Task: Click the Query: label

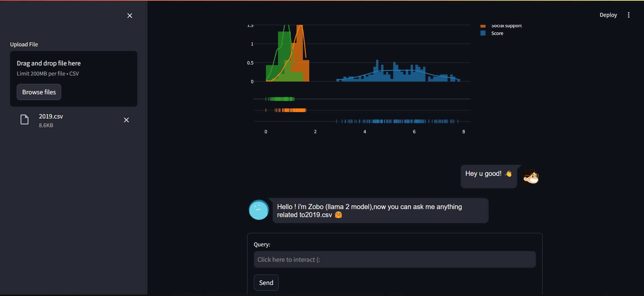Action: tap(262, 245)
